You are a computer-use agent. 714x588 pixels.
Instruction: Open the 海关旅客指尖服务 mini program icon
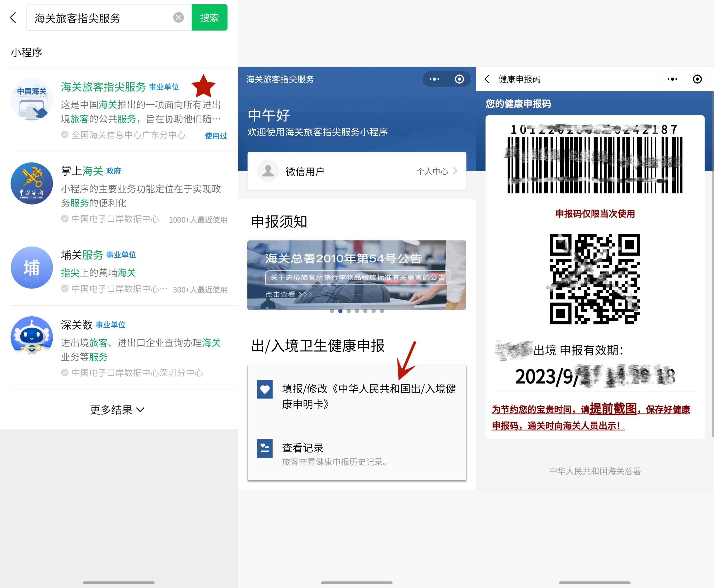(32, 99)
